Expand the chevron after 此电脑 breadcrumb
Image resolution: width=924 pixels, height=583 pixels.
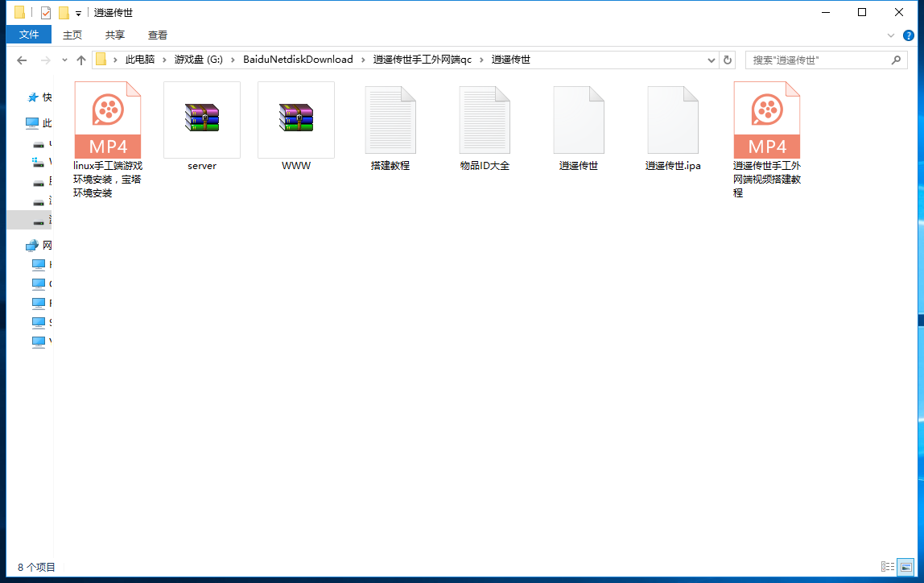164,60
